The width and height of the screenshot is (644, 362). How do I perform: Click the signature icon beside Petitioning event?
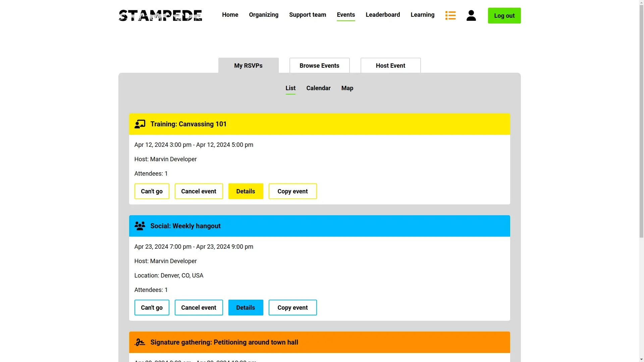pos(140,342)
